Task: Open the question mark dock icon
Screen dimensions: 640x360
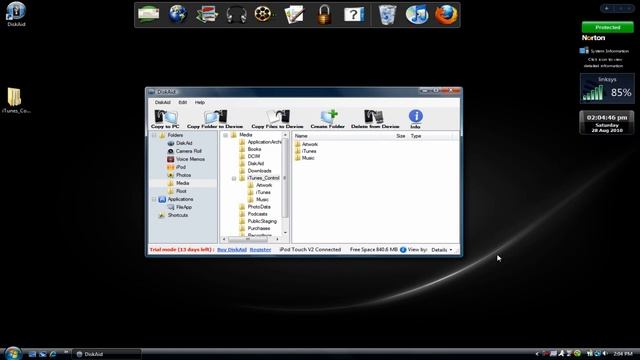Action: point(354,15)
